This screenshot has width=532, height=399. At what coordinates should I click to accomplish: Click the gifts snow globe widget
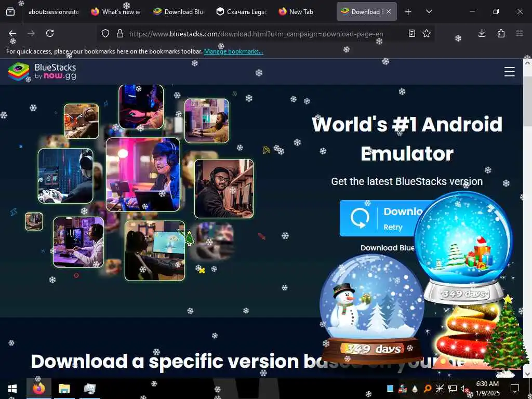pos(463,248)
